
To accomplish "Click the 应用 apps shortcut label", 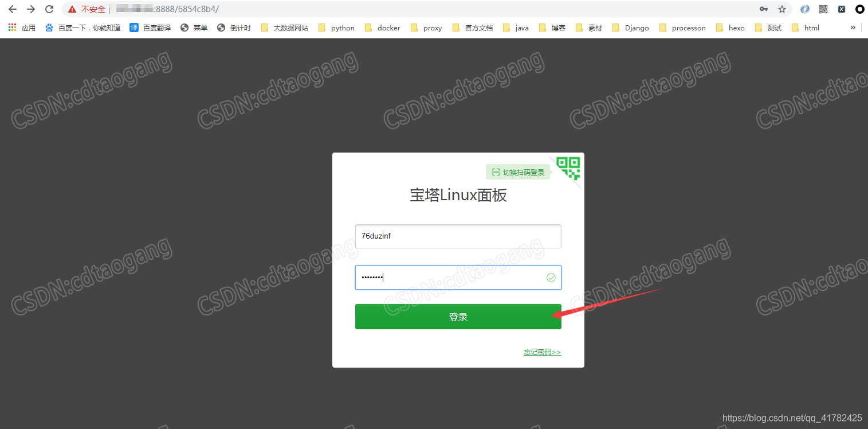I will pyautogui.click(x=29, y=28).
